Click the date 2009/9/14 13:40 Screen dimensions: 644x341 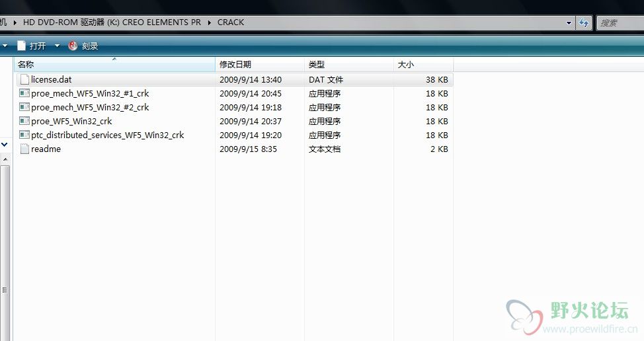click(251, 79)
